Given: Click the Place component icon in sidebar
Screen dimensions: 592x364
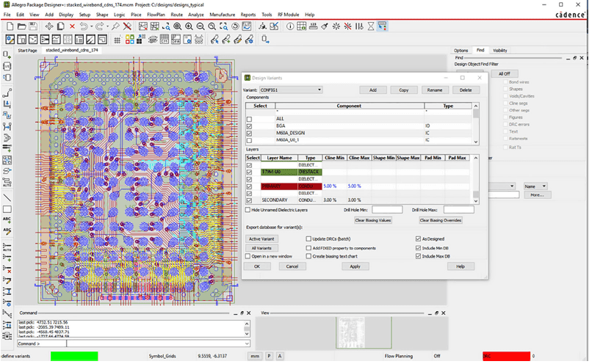Looking at the screenshot, I should [x=7, y=55].
